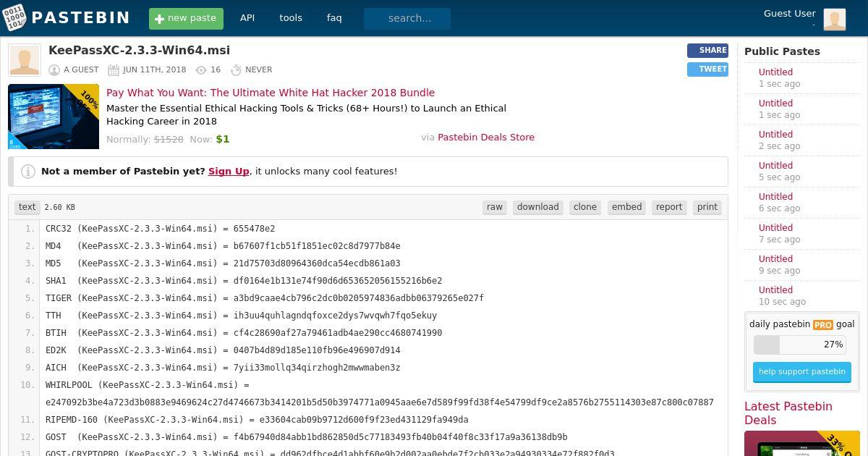Click the WHIRLPOOL hash label line

[148, 385]
